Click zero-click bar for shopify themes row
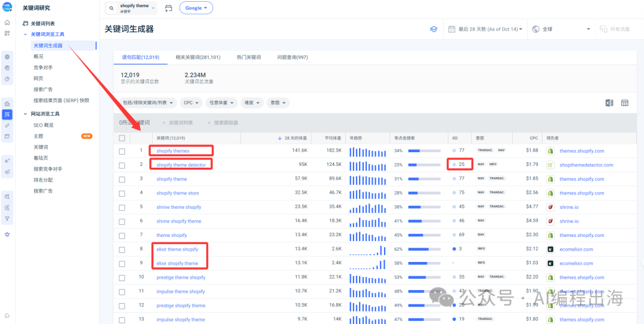Viewport: 644px width, 324px height. pos(425,151)
